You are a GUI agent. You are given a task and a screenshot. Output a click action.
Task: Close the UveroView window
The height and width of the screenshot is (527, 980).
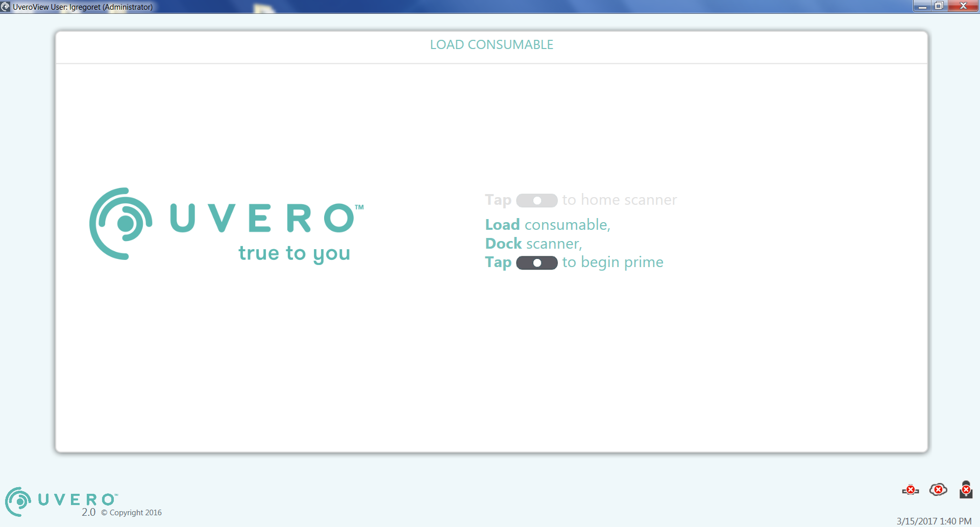click(x=964, y=6)
